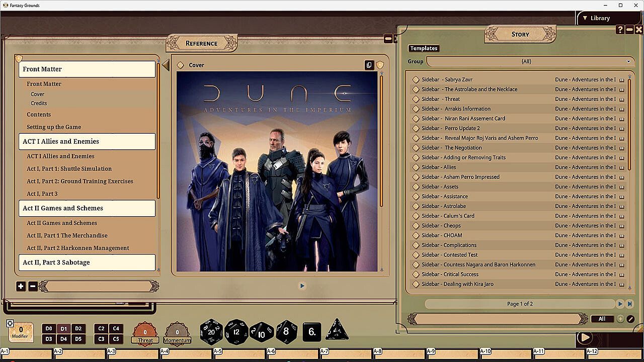This screenshot has width=644, height=362.
Task: Open the Momentum counter
Action: [x=177, y=333]
